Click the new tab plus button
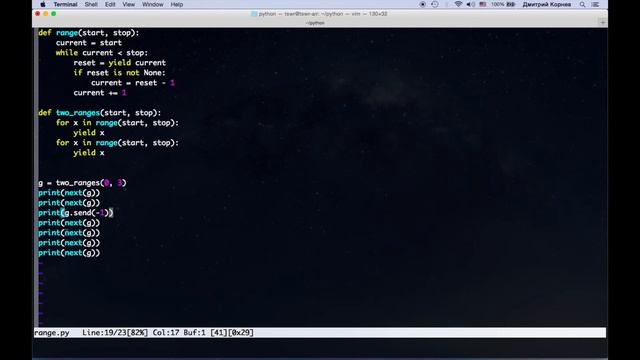 point(602,23)
